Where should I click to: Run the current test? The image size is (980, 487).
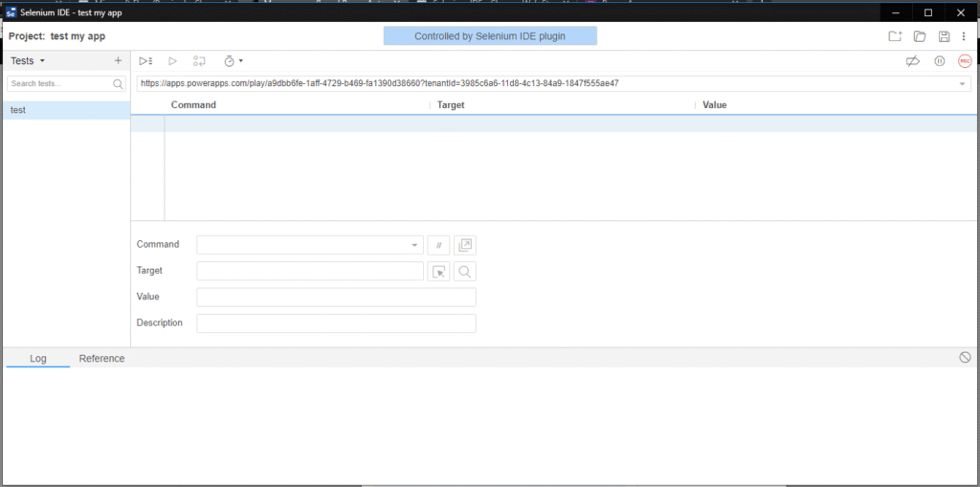pos(173,61)
